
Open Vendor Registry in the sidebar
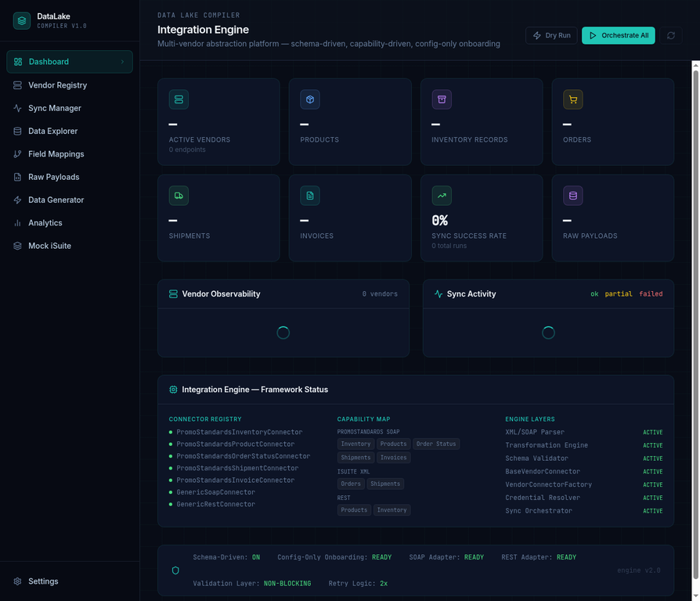(70, 85)
